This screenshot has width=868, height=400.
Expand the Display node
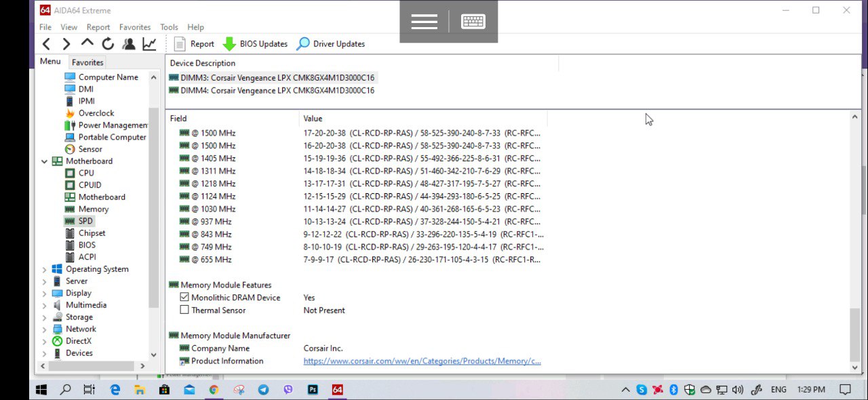coord(45,294)
